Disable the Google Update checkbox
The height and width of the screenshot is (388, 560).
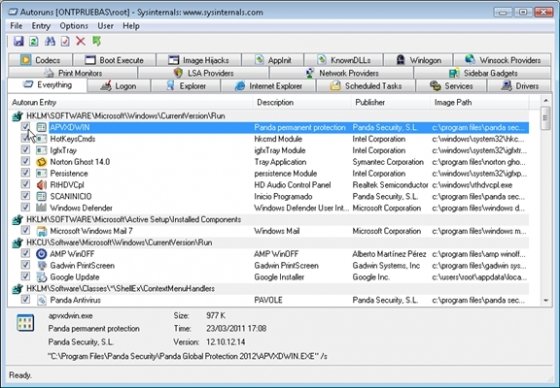tap(25, 276)
